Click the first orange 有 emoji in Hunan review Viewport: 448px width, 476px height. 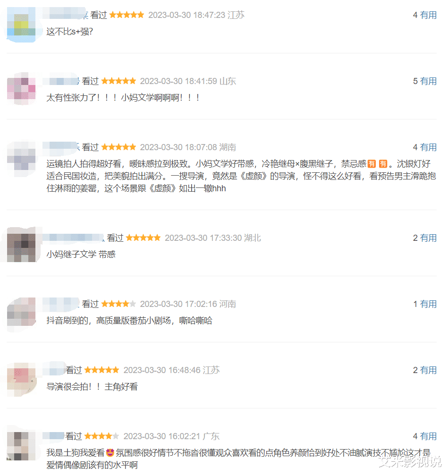pyautogui.click(x=372, y=164)
